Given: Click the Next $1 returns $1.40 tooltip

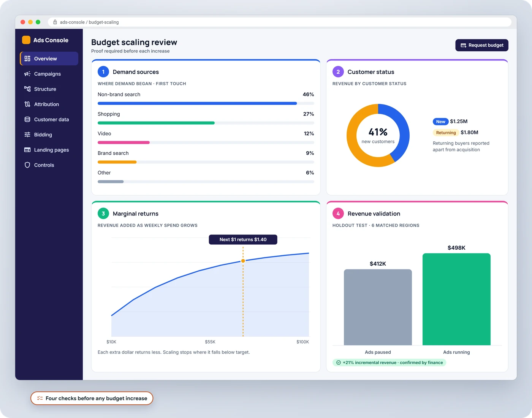Looking at the screenshot, I should 243,239.
